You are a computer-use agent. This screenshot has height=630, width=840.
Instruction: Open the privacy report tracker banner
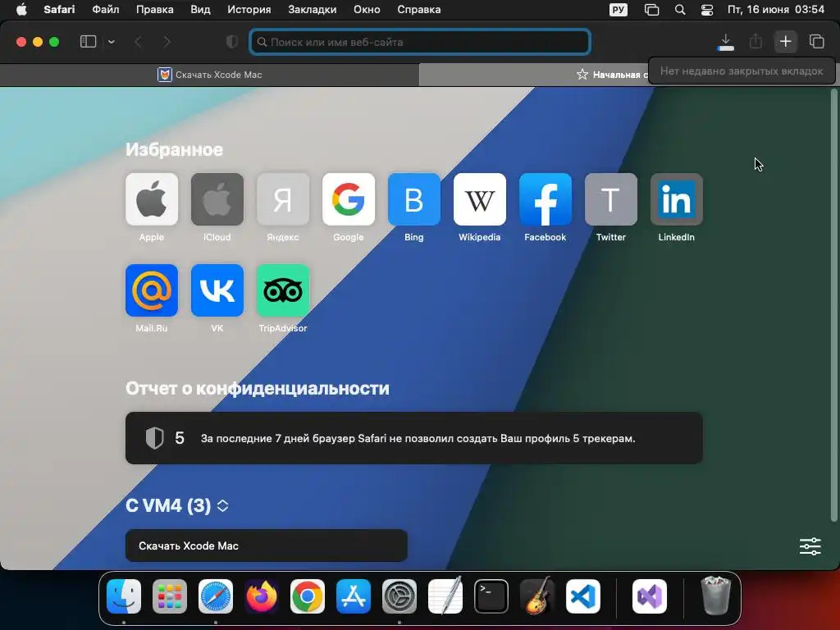414,438
